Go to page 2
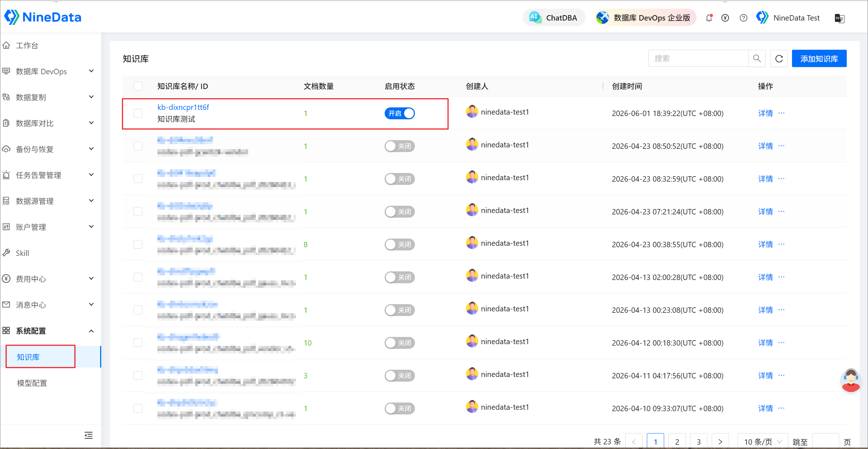The height and width of the screenshot is (449, 868). (x=677, y=441)
